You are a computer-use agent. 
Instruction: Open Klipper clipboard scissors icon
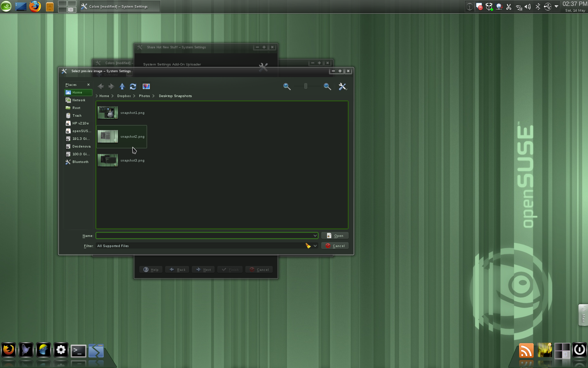click(x=509, y=7)
